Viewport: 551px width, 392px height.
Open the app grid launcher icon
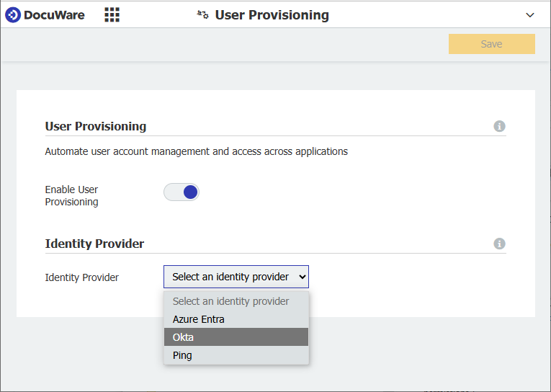[x=112, y=15]
